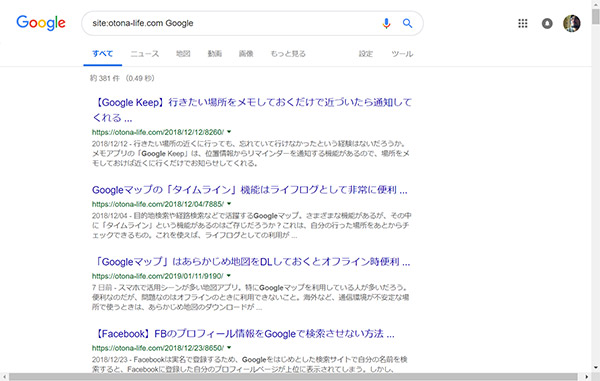This screenshot has height=381, width=600.
Task: Expand dropdown beside 2019/01/11/9190 URL
Action: pos(229,276)
